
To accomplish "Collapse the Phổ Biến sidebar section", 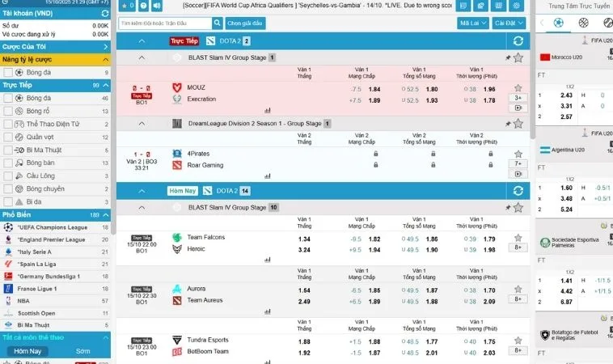I will click(x=106, y=215).
